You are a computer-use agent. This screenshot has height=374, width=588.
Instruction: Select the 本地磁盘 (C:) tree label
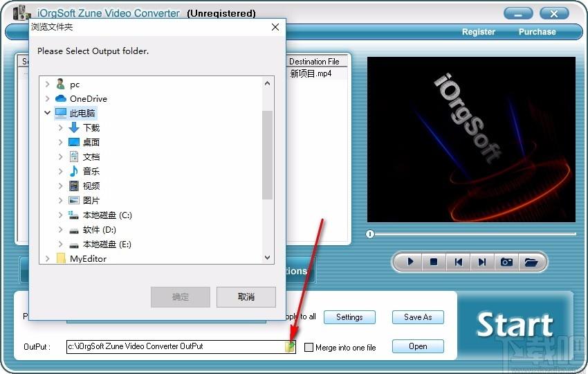pyautogui.click(x=107, y=215)
